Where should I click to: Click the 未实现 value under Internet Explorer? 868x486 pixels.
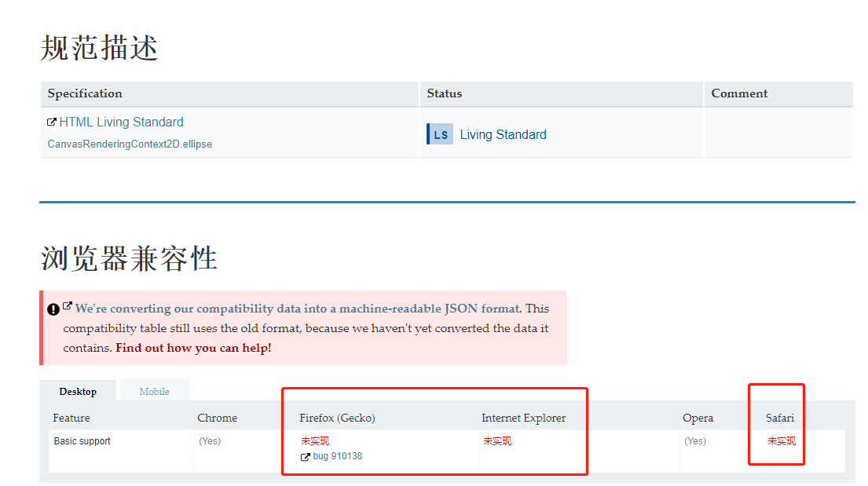(497, 441)
